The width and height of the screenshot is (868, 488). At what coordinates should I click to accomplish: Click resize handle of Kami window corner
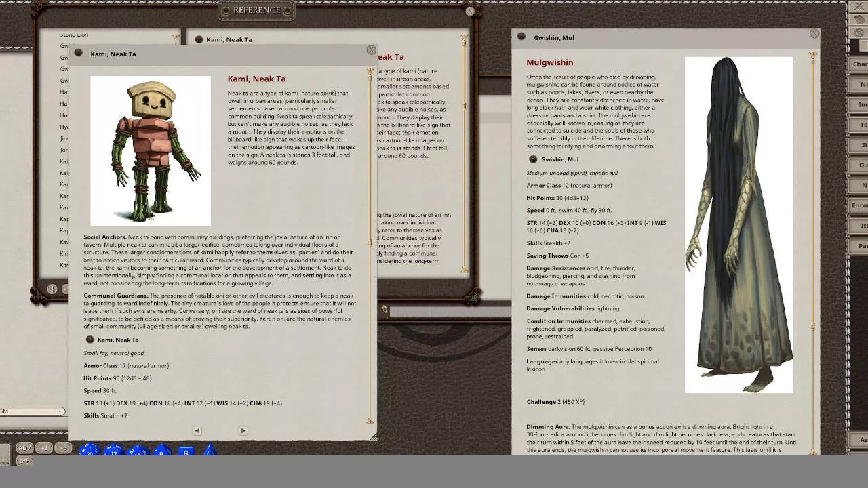(373, 437)
